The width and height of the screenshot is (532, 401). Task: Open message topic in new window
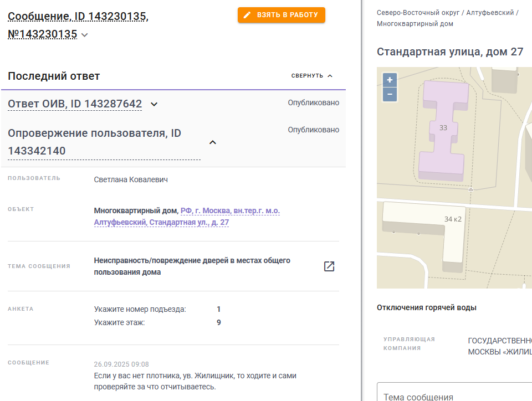329,266
